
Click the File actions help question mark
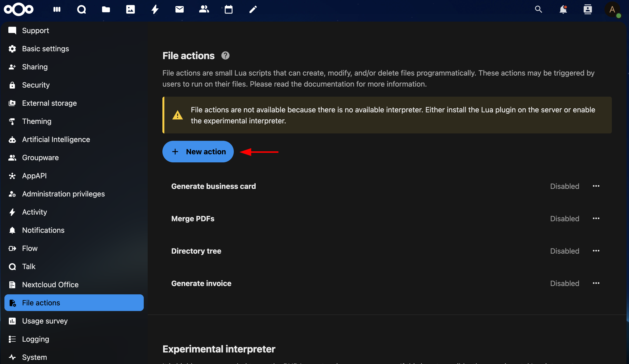[225, 56]
